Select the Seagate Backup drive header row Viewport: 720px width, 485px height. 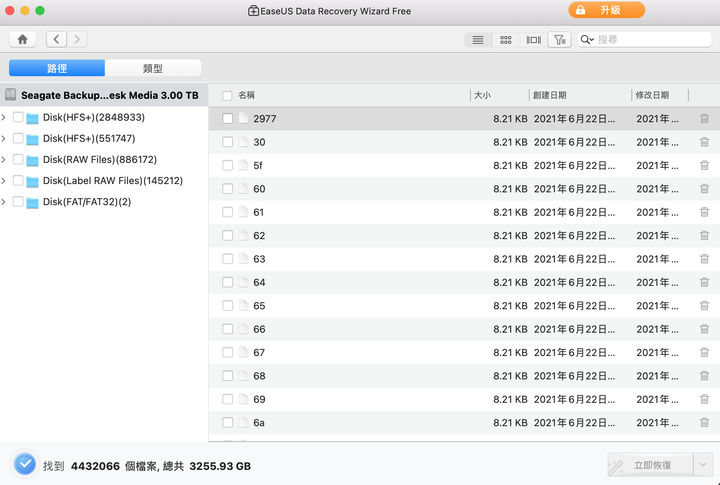[104, 95]
